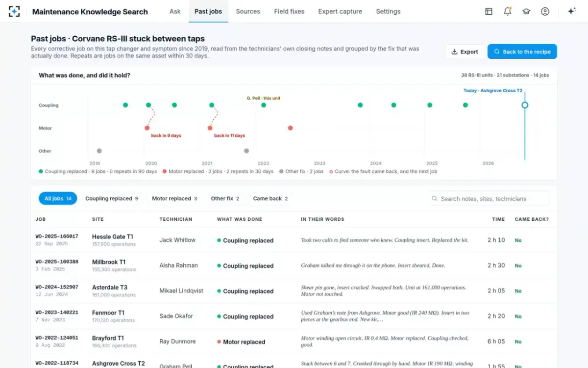
Task: Sort by the JOB column header
Action: (41, 219)
